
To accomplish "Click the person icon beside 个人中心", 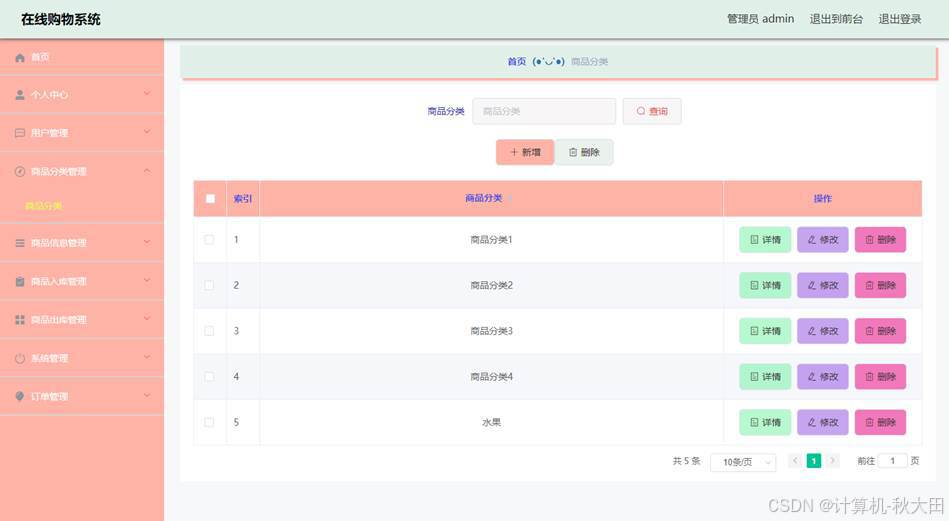I will pos(20,95).
